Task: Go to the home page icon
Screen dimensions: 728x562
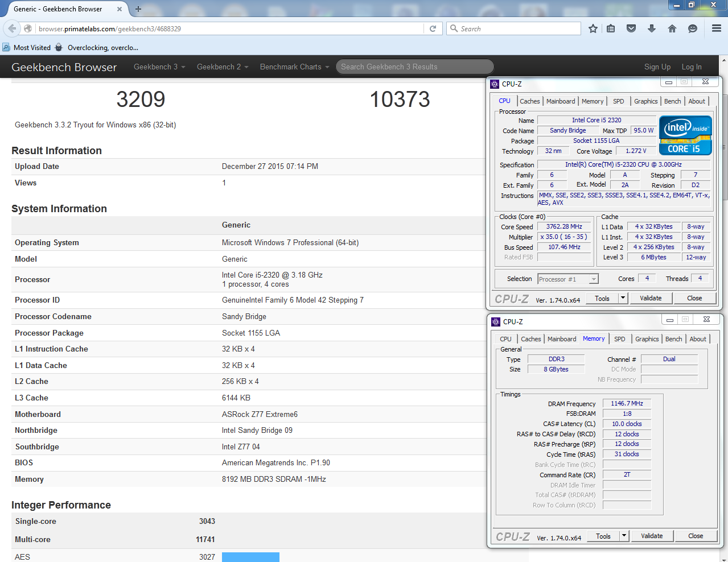Action: 672,28
